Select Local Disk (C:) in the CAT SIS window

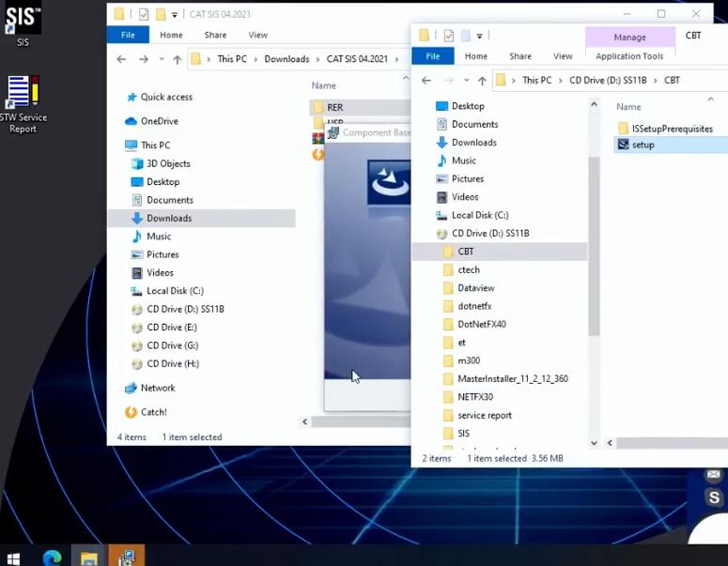[x=175, y=291]
